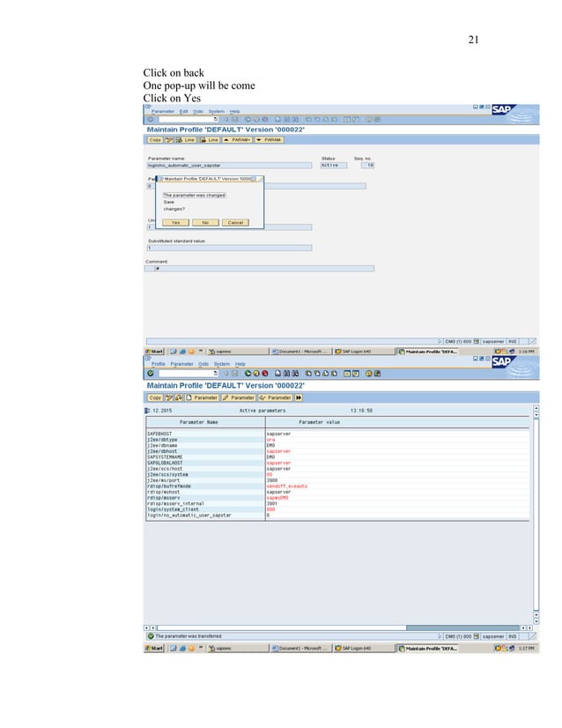Click the Comment field containing '#'
Image resolution: width=562 pixels, height=728 pixels.
point(264,268)
